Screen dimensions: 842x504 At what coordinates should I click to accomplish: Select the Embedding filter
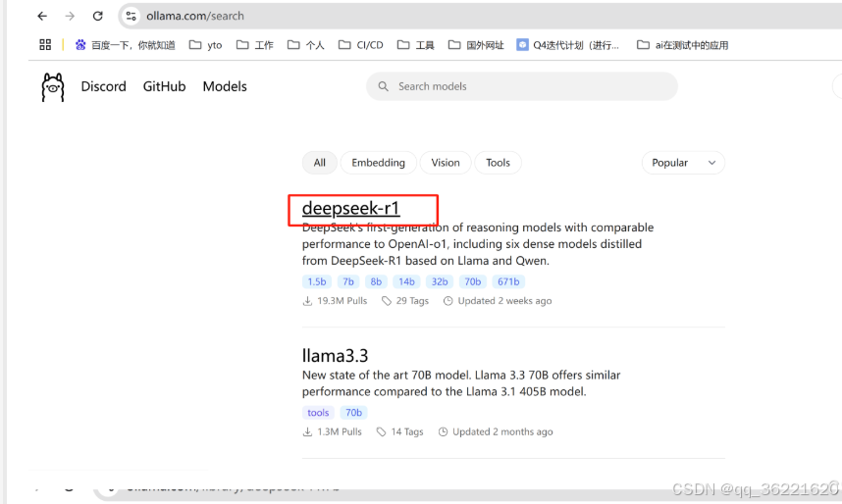coord(378,163)
